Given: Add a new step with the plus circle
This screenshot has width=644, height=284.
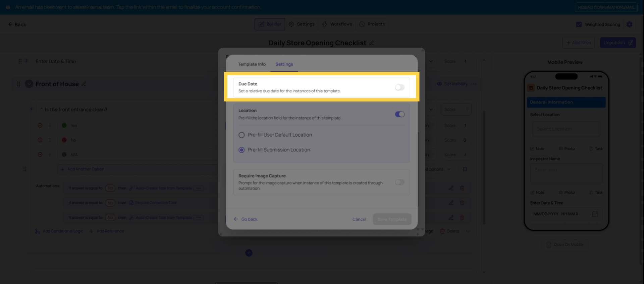Looking at the screenshot, I should coord(249,253).
